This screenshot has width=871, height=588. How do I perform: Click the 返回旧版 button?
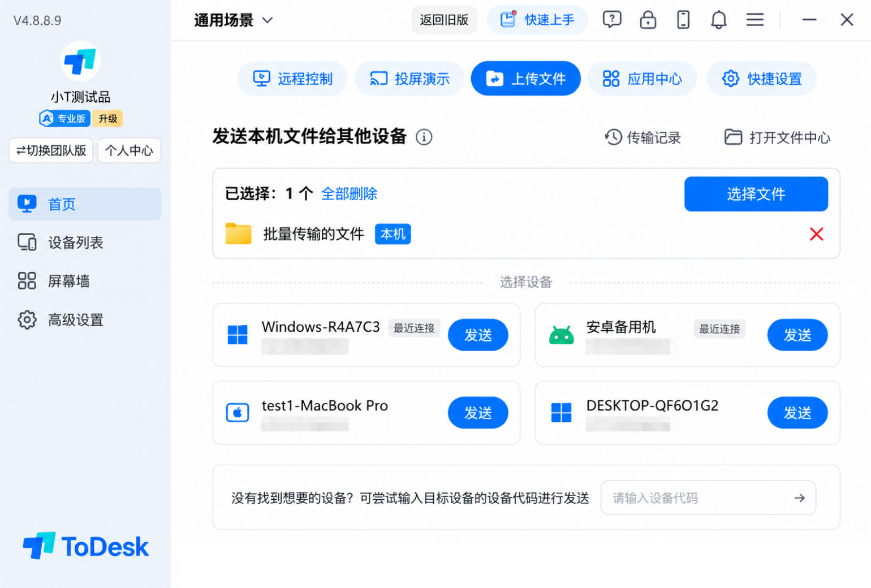[x=444, y=20]
